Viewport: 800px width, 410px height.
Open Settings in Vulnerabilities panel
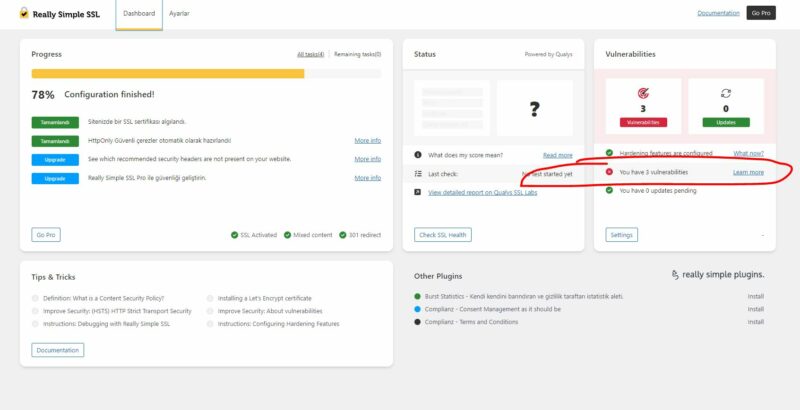[621, 235]
